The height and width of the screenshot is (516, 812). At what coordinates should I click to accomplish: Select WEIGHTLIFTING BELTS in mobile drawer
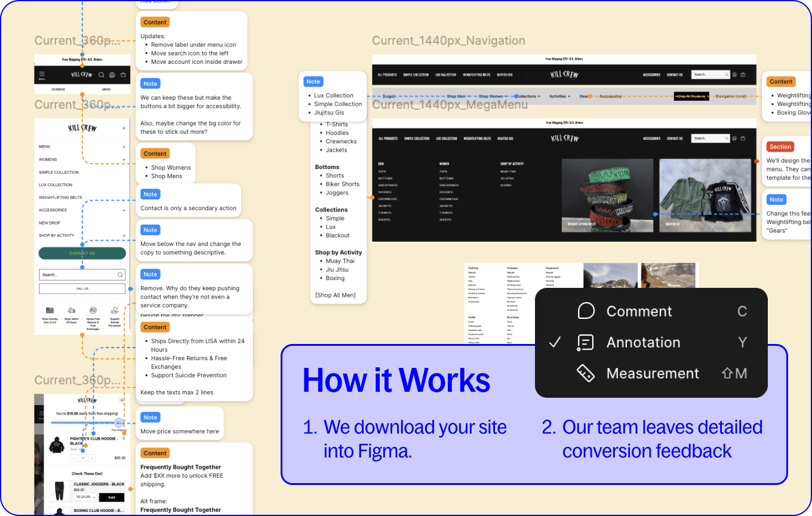pos(60,197)
